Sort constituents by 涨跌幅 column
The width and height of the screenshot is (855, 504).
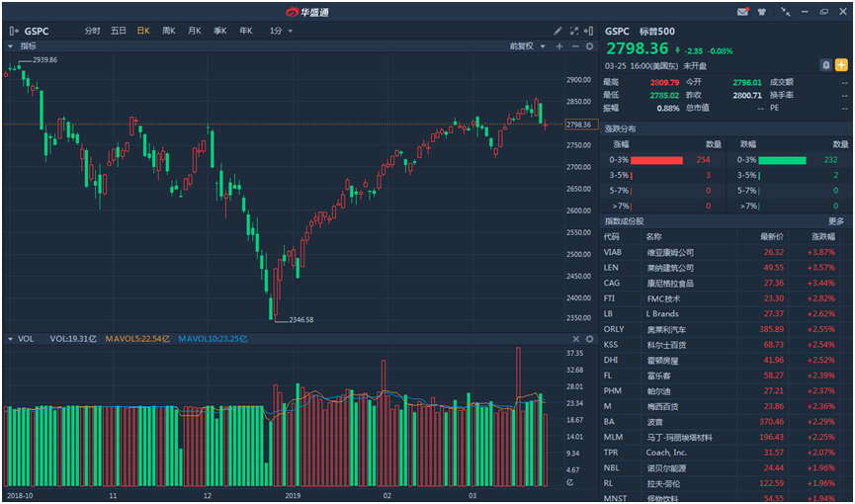coord(822,237)
